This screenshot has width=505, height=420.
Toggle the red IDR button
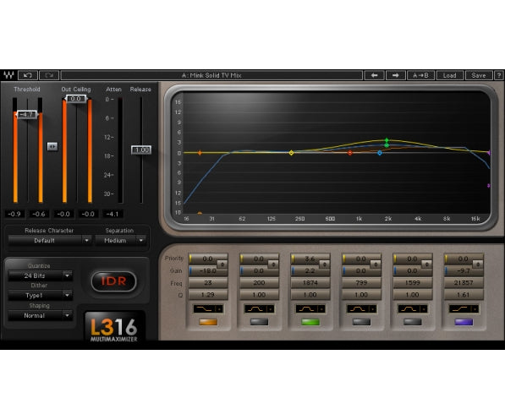tap(113, 281)
